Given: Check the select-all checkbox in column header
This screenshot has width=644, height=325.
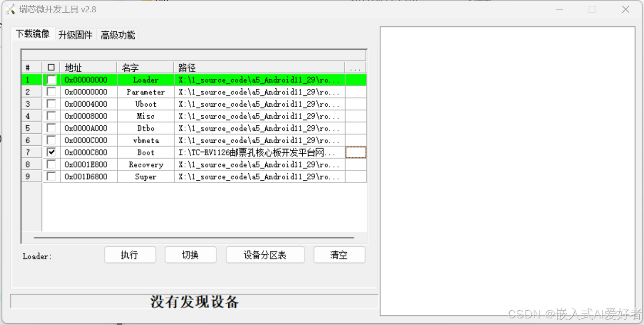Looking at the screenshot, I should point(50,67).
